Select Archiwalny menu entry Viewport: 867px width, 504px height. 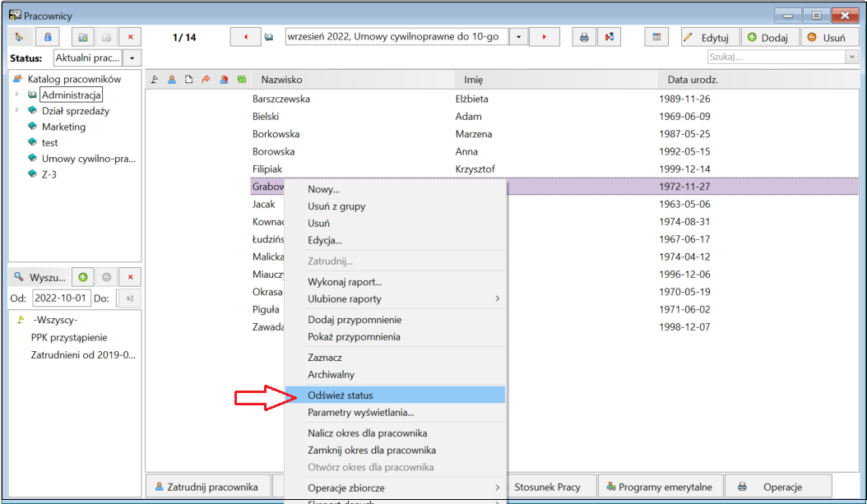click(x=395, y=375)
